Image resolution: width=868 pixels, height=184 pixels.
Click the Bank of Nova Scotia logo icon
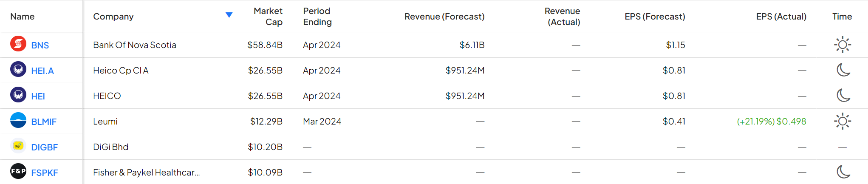[x=18, y=44]
